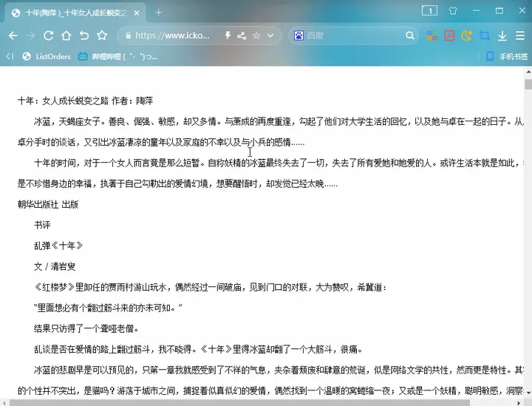Click the text 文 / 清岩叟
532x406 pixels.
pyautogui.click(x=55, y=266)
